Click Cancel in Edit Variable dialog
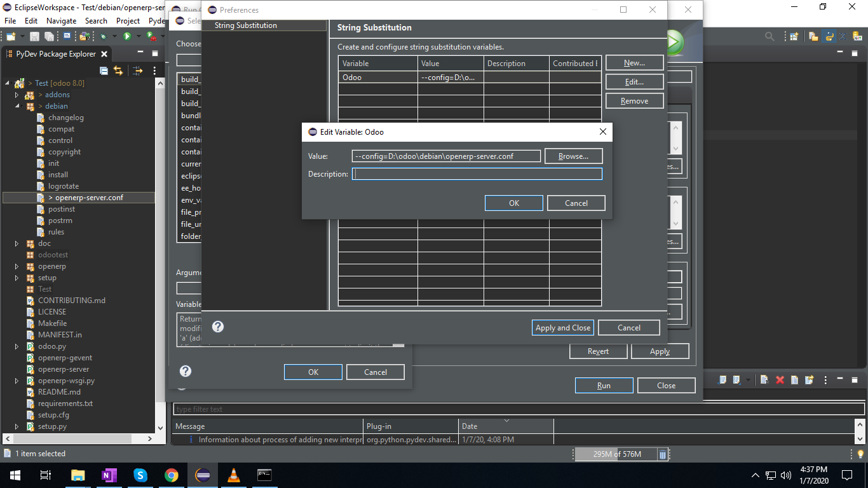Viewport: 868px width, 488px height. pyautogui.click(x=576, y=203)
